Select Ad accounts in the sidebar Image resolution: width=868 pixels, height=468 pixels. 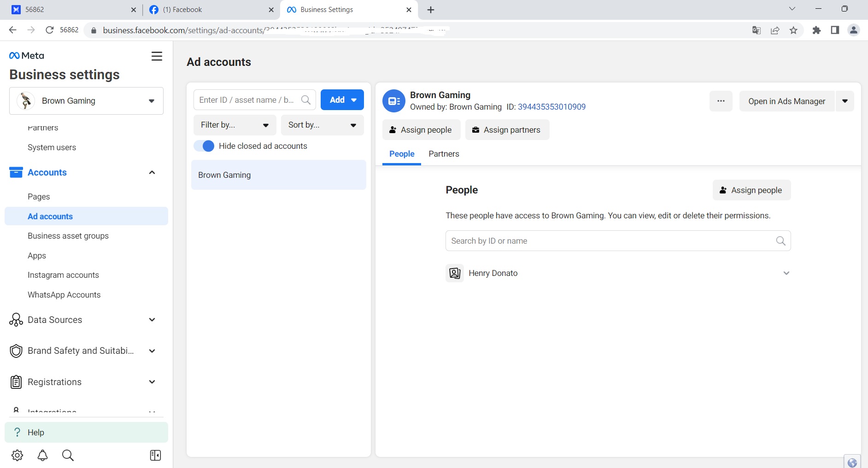click(x=86, y=216)
